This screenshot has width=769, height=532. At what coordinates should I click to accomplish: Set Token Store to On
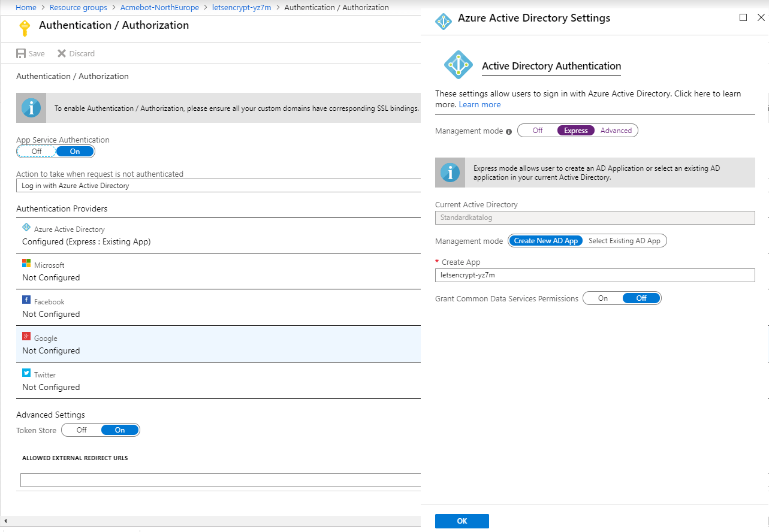[x=120, y=430]
